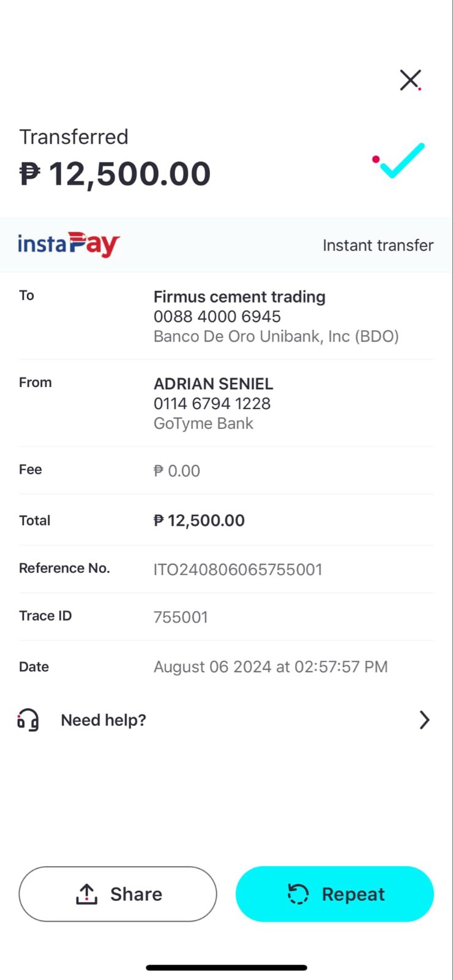This screenshot has height=980, width=453.
Task: Expand Need help chevron arrow
Action: point(424,720)
